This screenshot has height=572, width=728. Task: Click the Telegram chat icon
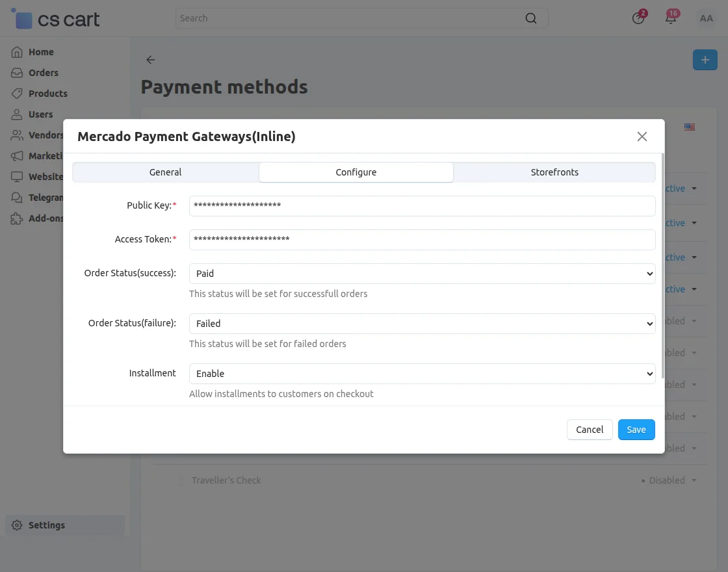tap(17, 198)
